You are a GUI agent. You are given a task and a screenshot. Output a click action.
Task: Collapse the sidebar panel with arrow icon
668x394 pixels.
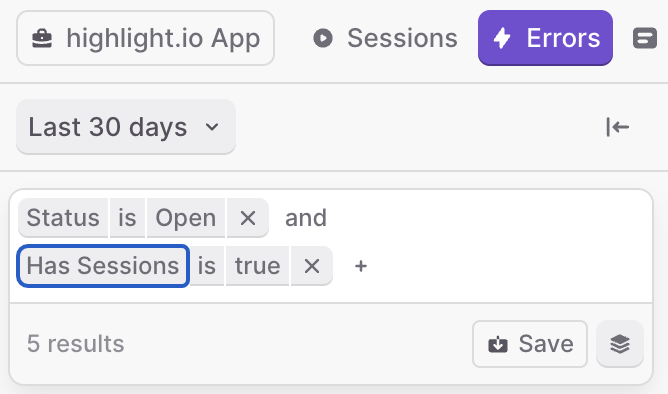click(617, 127)
